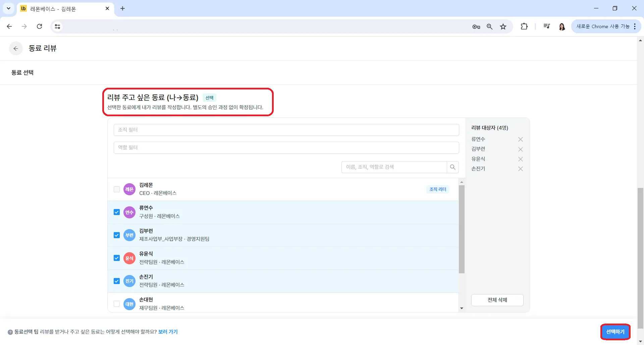Click 레몬 avatar of 김레몬
The width and height of the screenshot is (644, 345).
click(129, 189)
